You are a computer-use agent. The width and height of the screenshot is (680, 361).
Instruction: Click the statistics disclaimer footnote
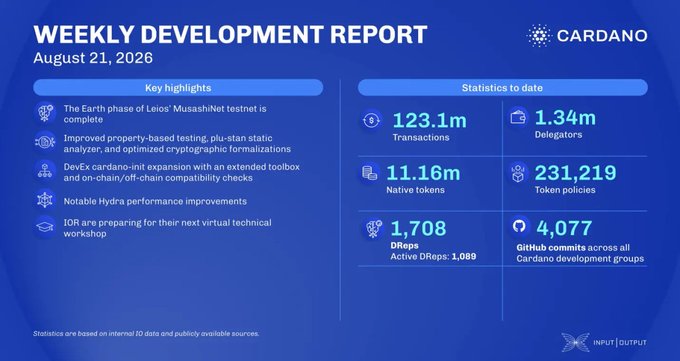[146, 334]
